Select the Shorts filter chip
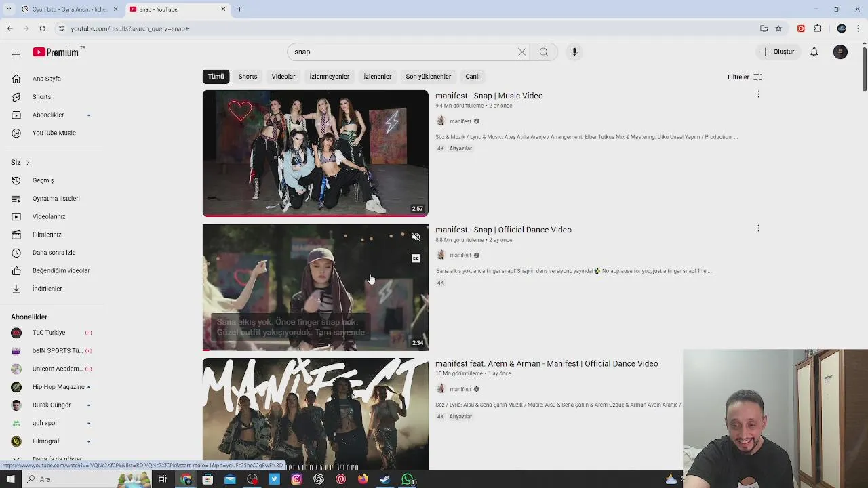Screen dimensions: 868x488 (248, 77)
